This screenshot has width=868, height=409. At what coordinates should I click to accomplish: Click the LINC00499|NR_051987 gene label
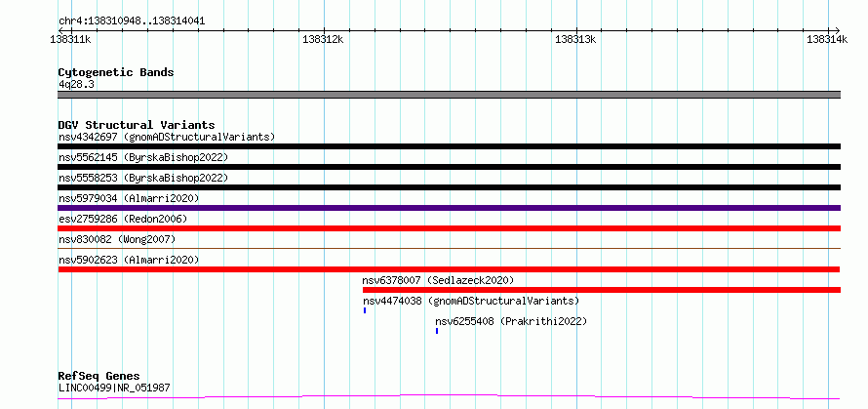(x=114, y=388)
